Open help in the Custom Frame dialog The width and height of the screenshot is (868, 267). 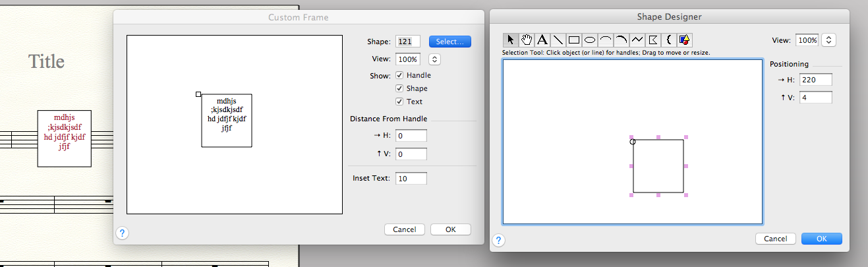(x=123, y=232)
